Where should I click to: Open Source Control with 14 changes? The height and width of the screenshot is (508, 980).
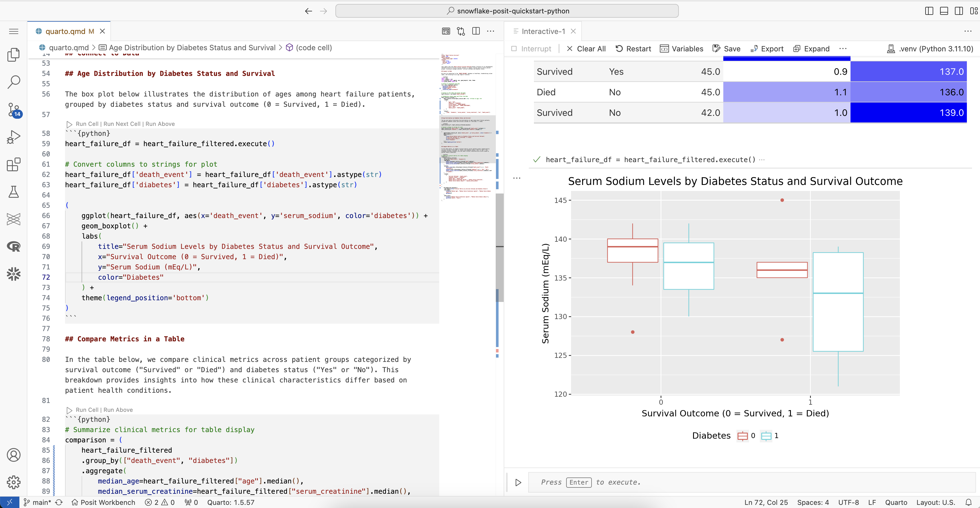click(x=14, y=110)
